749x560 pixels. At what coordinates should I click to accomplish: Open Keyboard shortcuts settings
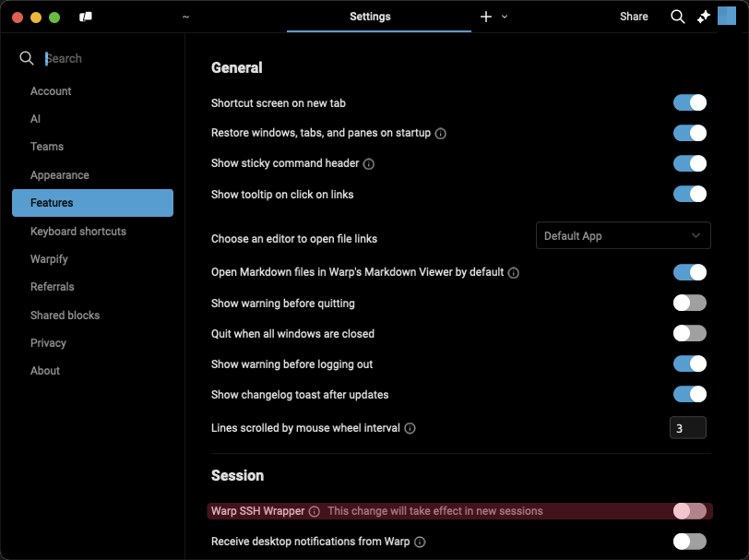click(78, 232)
